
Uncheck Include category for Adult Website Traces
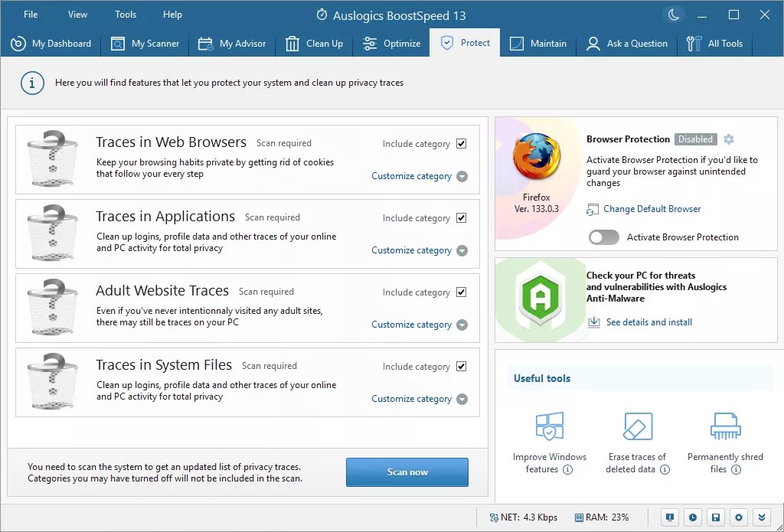(x=461, y=292)
